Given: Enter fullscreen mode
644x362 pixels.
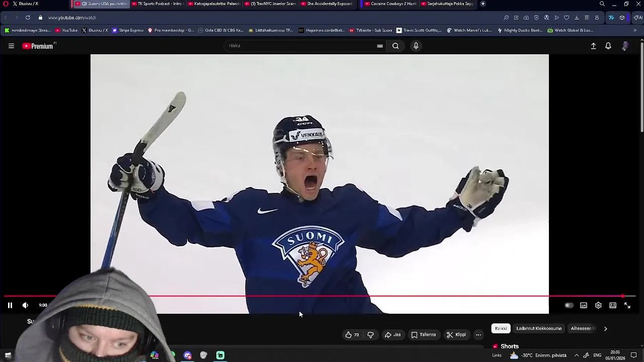Looking at the screenshot, I should point(627,305).
